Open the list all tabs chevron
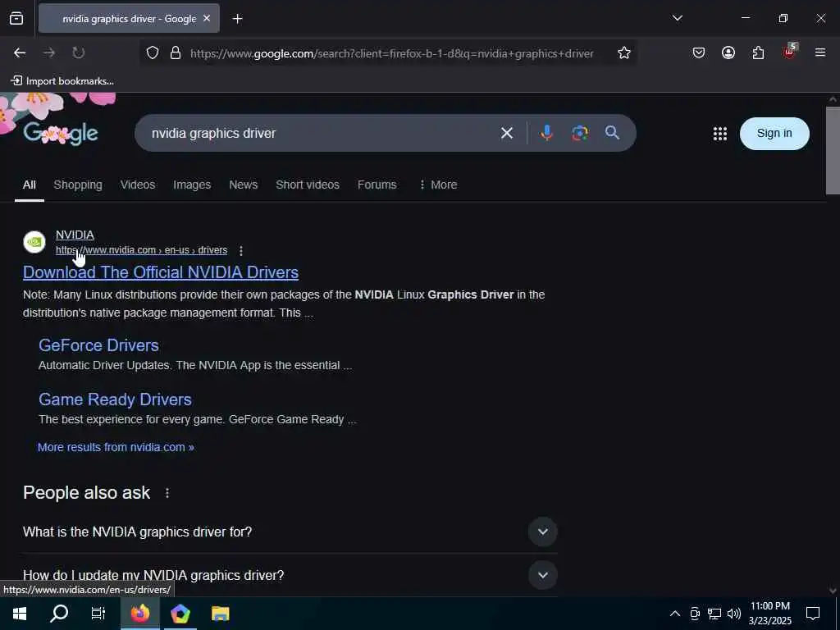Viewport: 840px width, 630px height. click(x=677, y=18)
